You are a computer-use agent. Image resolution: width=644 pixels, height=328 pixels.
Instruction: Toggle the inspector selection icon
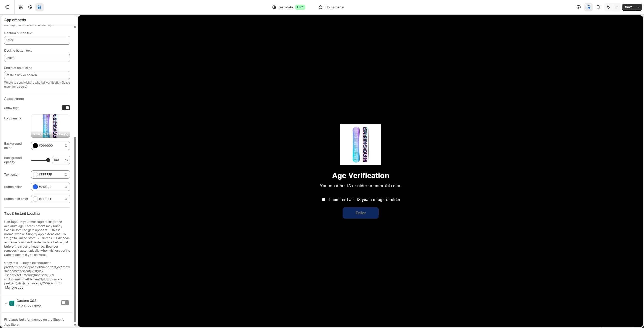pyautogui.click(x=588, y=7)
